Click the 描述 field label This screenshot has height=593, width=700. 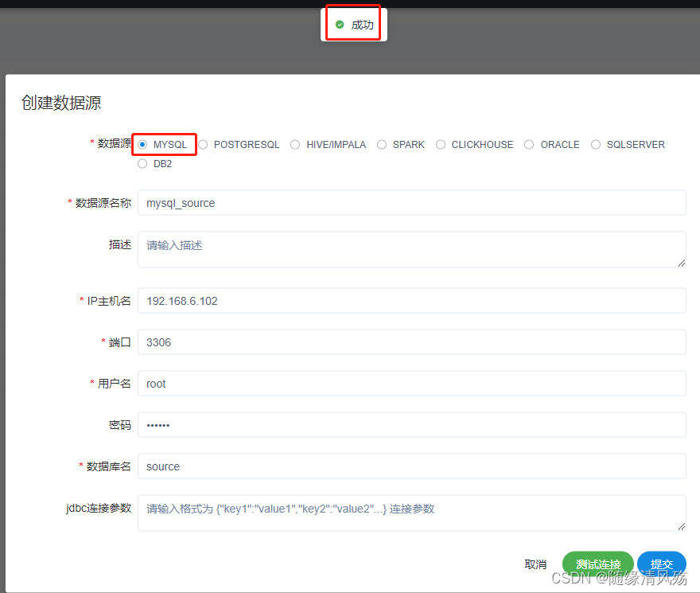click(x=120, y=244)
